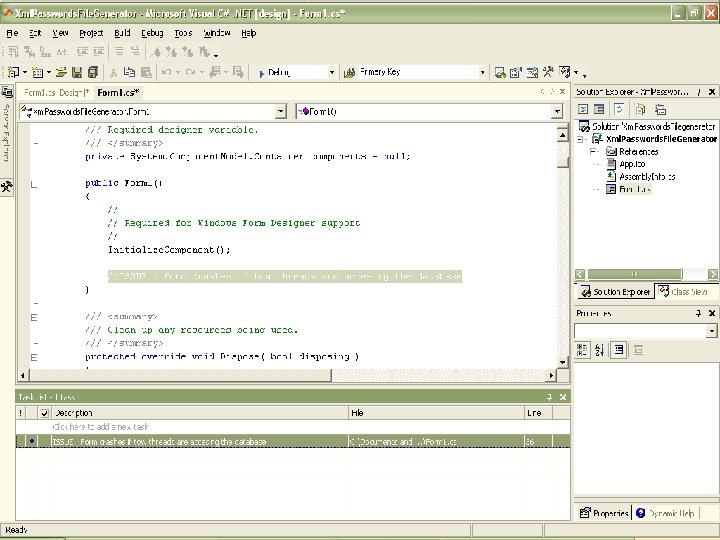Open the Primary Key find dropdown
This screenshot has width=720, height=540.
482,72
